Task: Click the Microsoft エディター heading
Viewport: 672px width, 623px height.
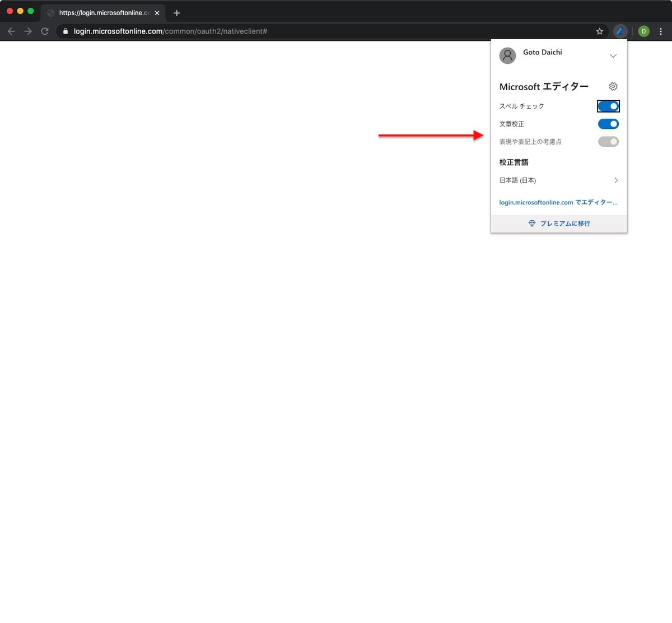Action: (544, 86)
